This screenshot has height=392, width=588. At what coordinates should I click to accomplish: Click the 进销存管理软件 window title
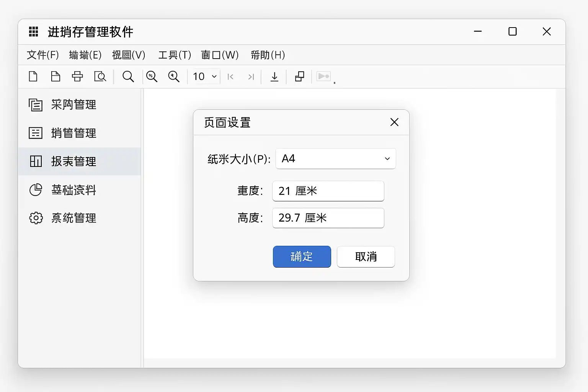click(91, 32)
